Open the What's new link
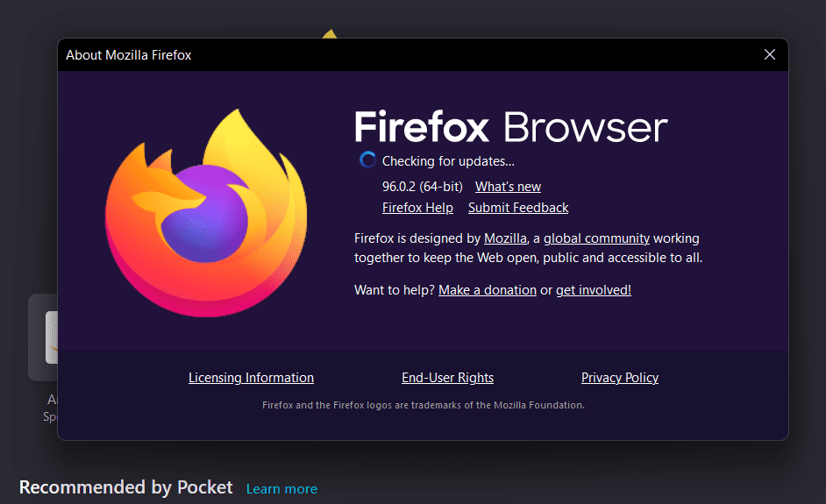The image size is (826, 504). tap(508, 187)
